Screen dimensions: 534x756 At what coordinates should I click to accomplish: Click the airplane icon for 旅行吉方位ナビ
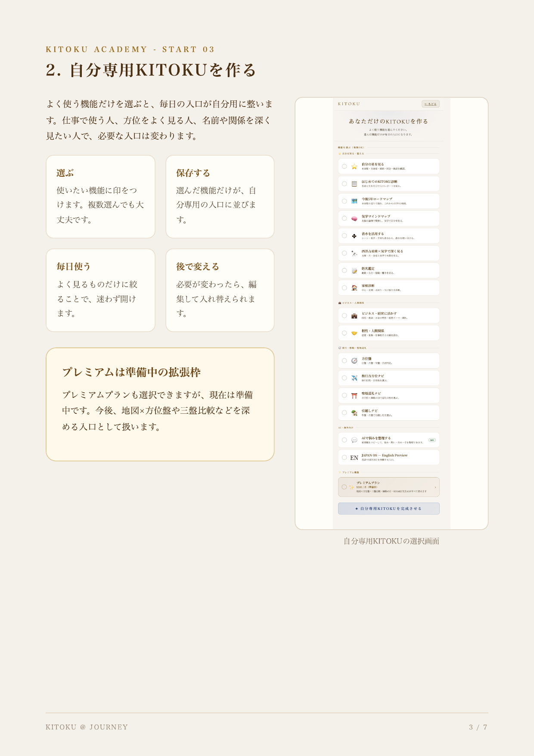pos(354,378)
